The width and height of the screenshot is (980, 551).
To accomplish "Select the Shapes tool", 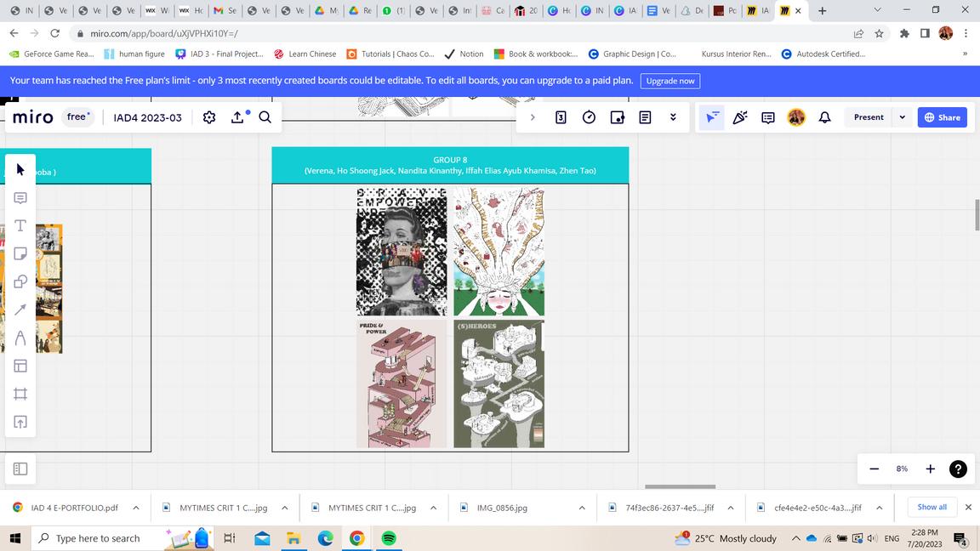I will (20, 281).
